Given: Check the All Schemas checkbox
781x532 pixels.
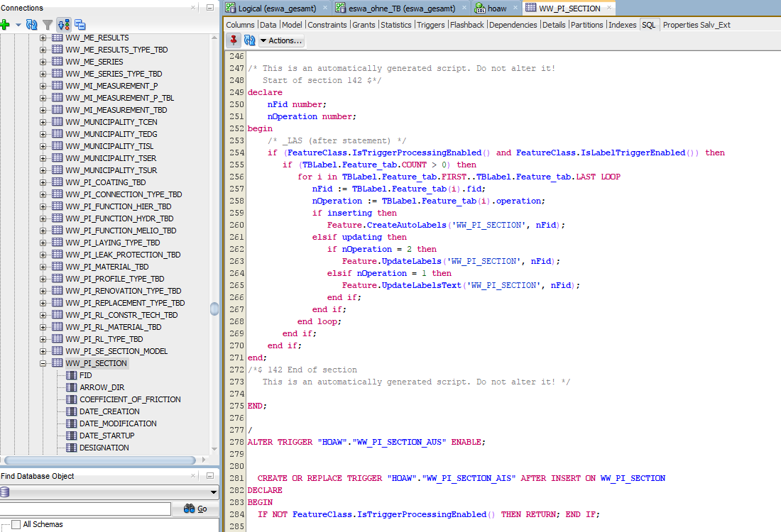Looking at the screenshot, I should coord(18,524).
